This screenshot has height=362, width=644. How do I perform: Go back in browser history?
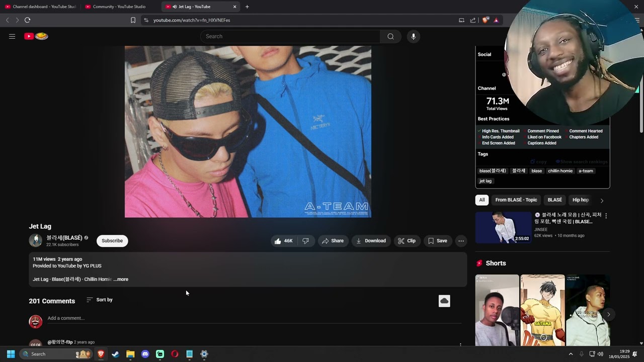point(7,20)
